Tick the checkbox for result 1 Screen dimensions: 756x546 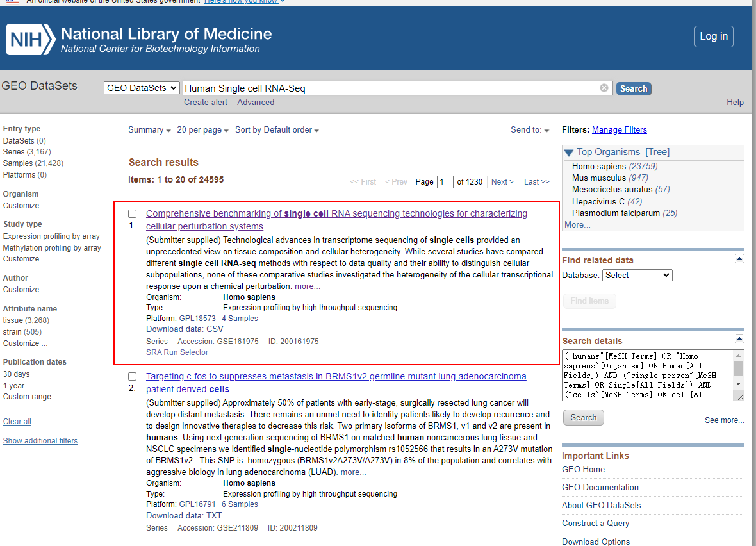[x=133, y=213]
